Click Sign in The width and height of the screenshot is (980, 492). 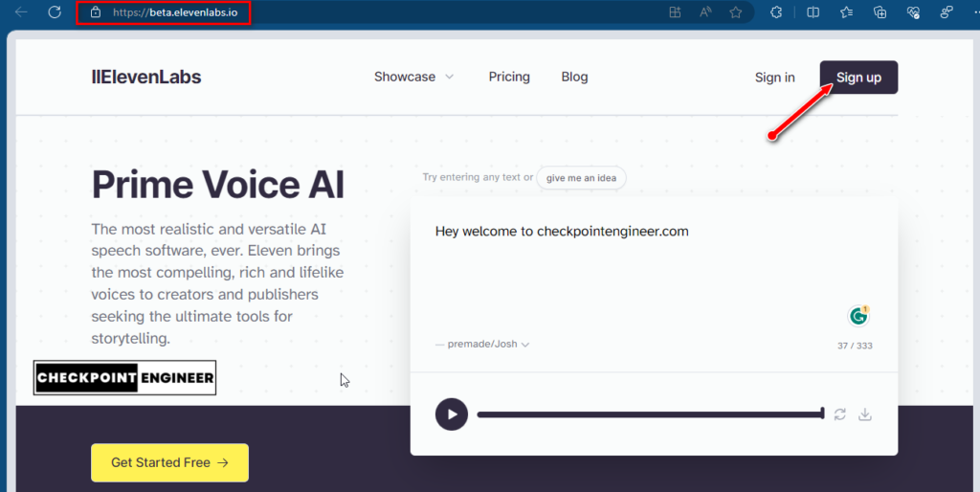point(775,78)
